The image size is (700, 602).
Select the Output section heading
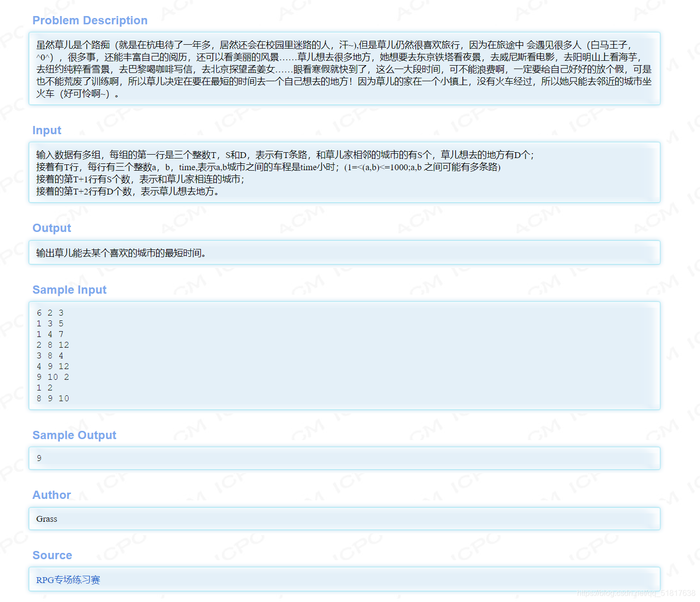(x=52, y=228)
